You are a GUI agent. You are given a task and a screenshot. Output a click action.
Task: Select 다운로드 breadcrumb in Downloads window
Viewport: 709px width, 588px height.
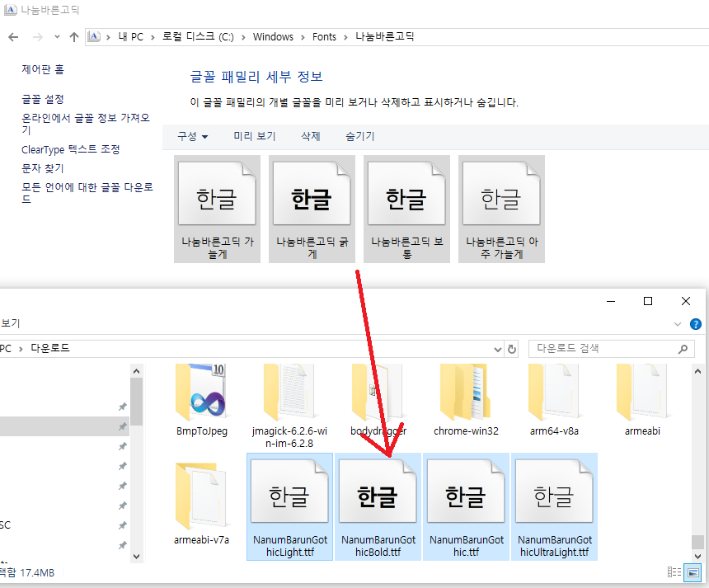[50, 348]
